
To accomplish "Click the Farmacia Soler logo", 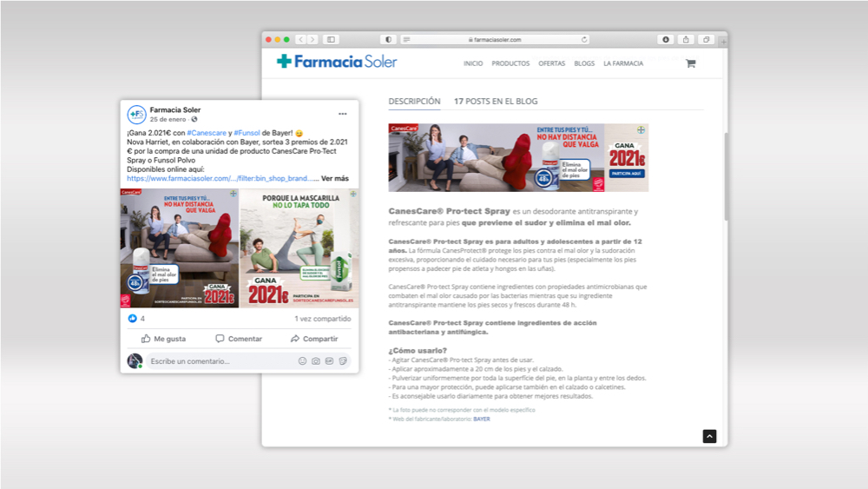I will click(337, 62).
